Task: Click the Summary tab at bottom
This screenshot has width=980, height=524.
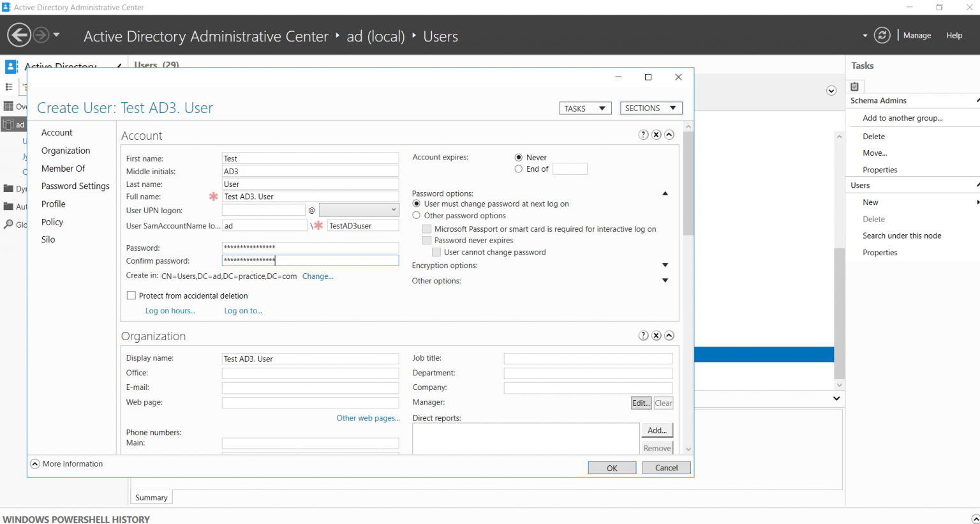Action: pyautogui.click(x=151, y=498)
